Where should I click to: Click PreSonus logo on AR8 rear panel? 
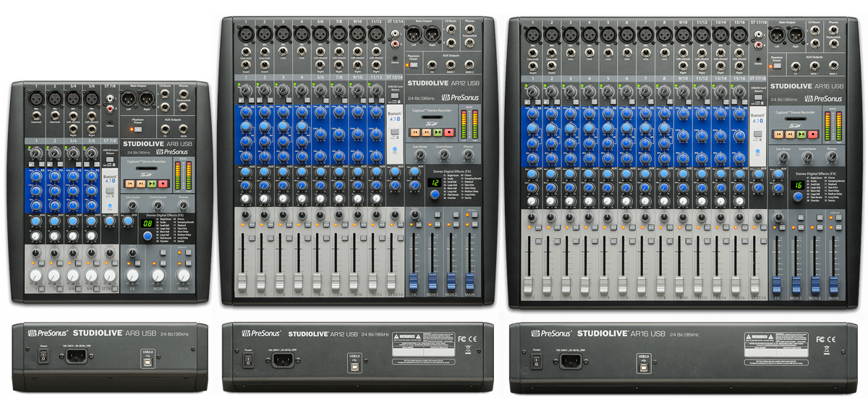(48, 334)
